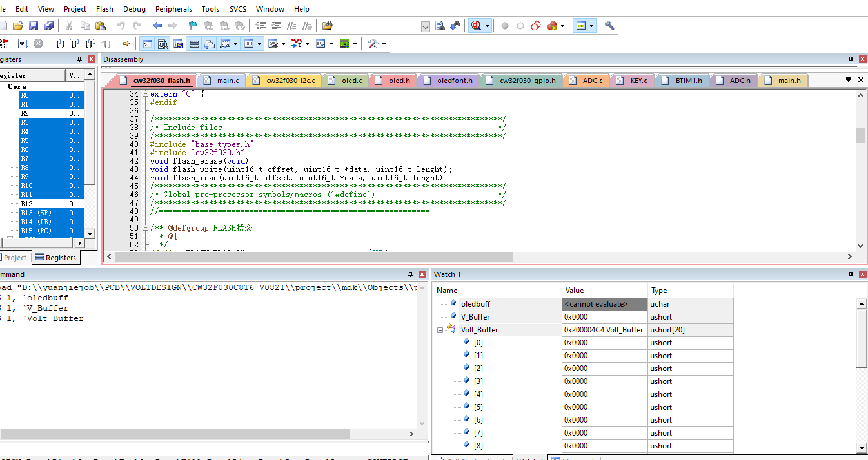Open Configuration with the wrench icon

pyautogui.click(x=609, y=26)
